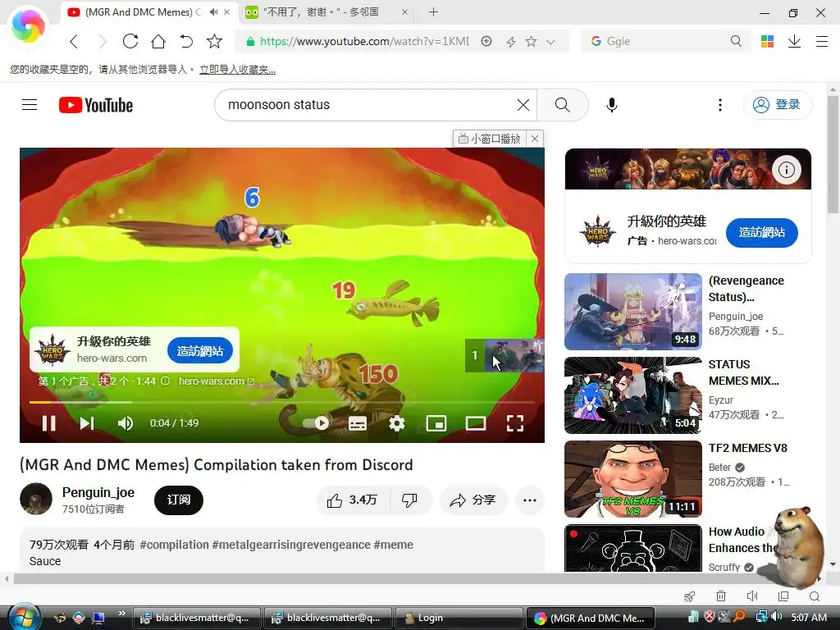
Task: Skip to the next video
Action: pyautogui.click(x=87, y=423)
